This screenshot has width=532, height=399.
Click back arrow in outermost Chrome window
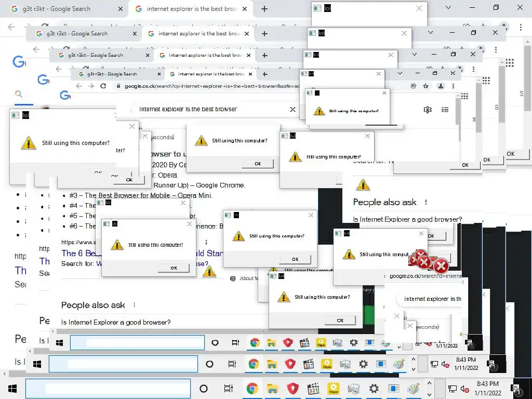pyautogui.click(x=11, y=27)
